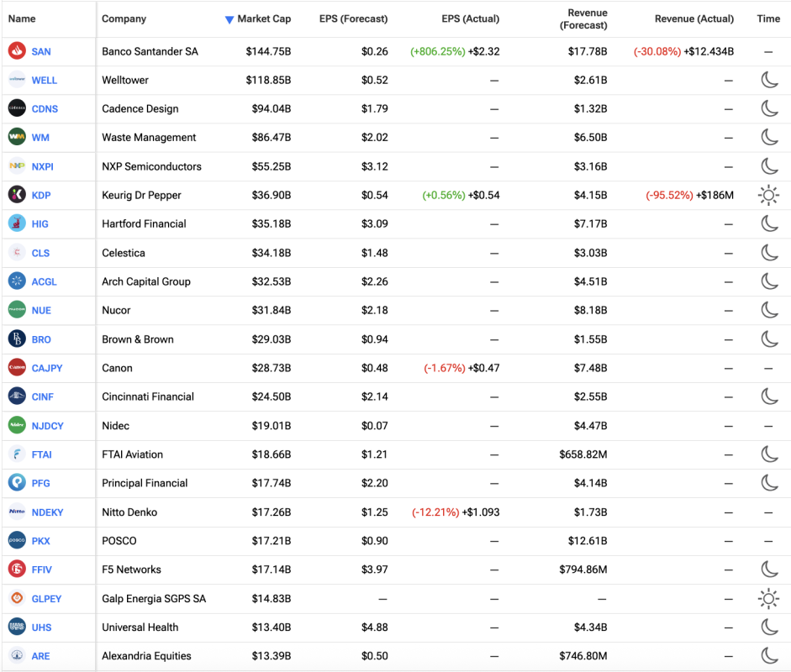Open the CAJPY ticker link
The height and width of the screenshot is (672, 791).
[x=47, y=368]
